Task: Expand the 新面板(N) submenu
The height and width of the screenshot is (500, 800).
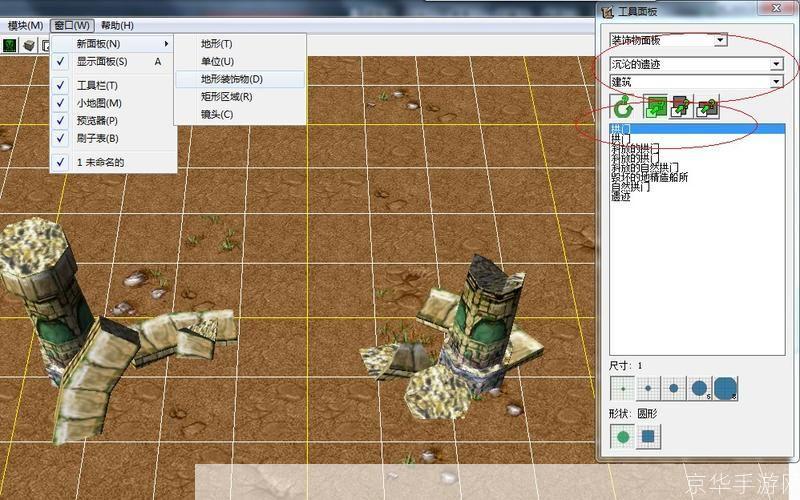Action: (x=113, y=44)
